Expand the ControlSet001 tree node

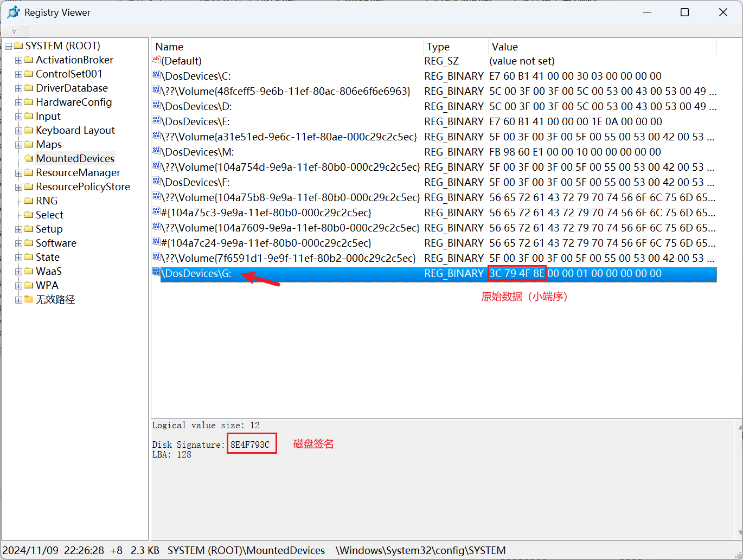(x=18, y=74)
